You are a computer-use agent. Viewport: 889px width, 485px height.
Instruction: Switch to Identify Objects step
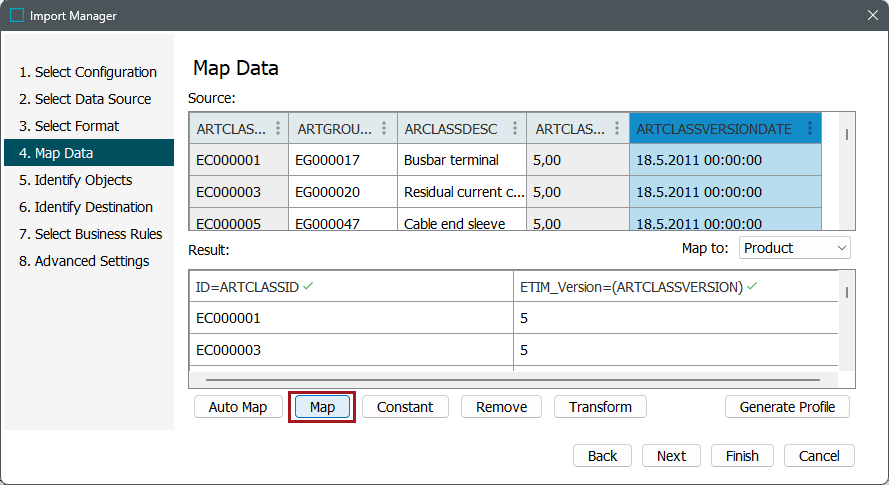83,180
